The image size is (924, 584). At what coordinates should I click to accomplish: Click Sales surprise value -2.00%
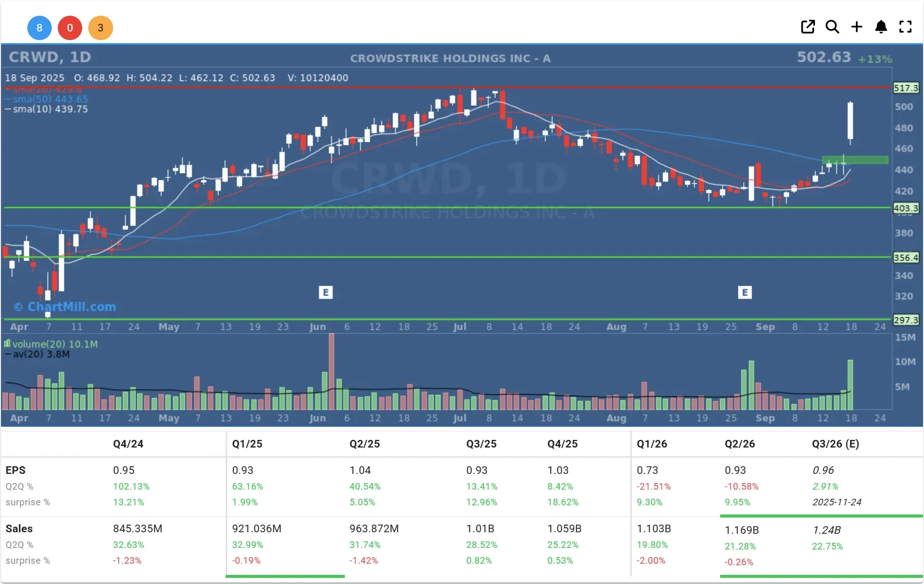pos(651,561)
